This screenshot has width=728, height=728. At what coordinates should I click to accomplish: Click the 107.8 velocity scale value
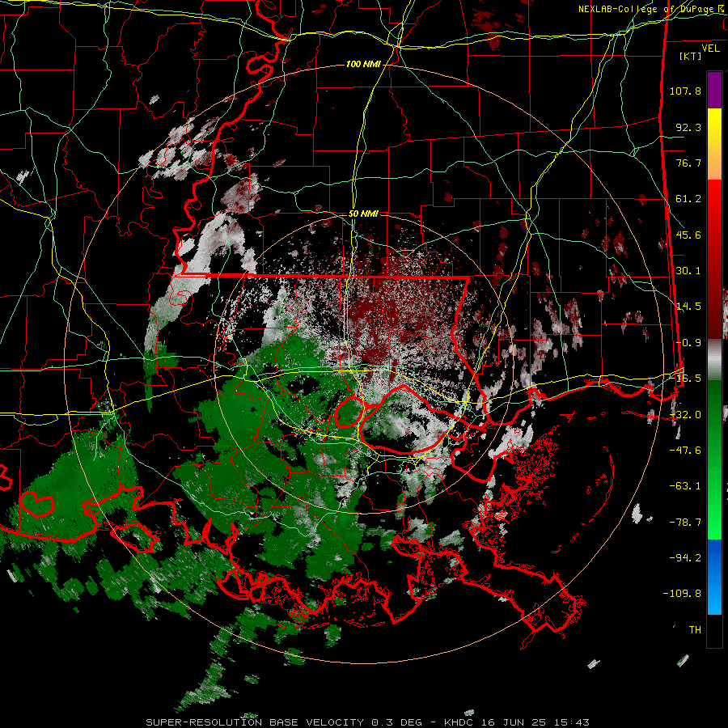685,91
